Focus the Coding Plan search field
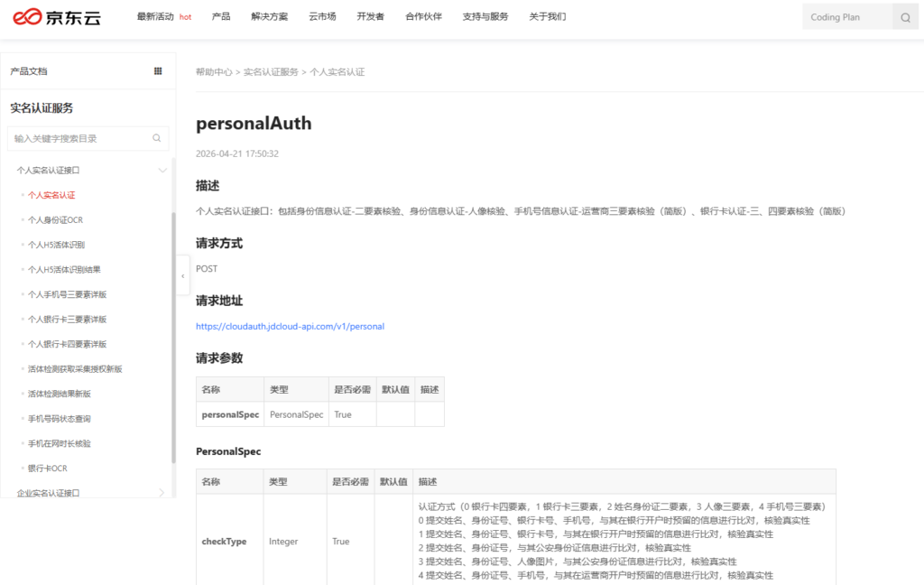This screenshot has height=585, width=924. pos(847,17)
